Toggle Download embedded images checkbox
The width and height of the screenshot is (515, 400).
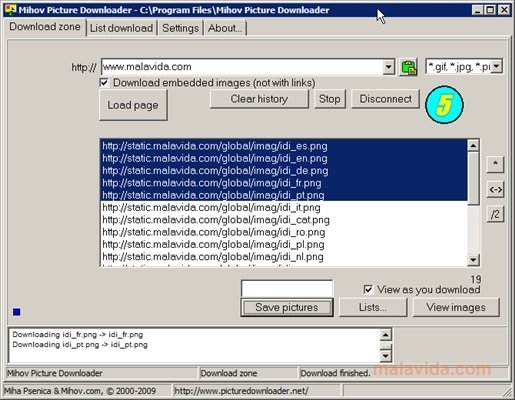[104, 82]
